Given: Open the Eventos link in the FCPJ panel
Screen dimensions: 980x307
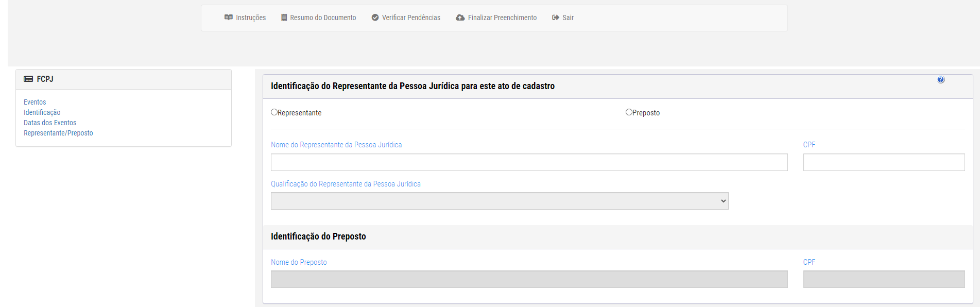Looking at the screenshot, I should coord(35,102).
